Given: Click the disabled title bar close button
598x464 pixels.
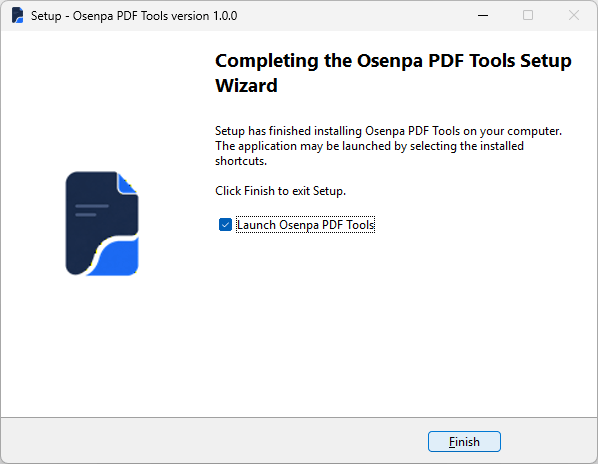Looking at the screenshot, I should pyautogui.click(x=574, y=16).
